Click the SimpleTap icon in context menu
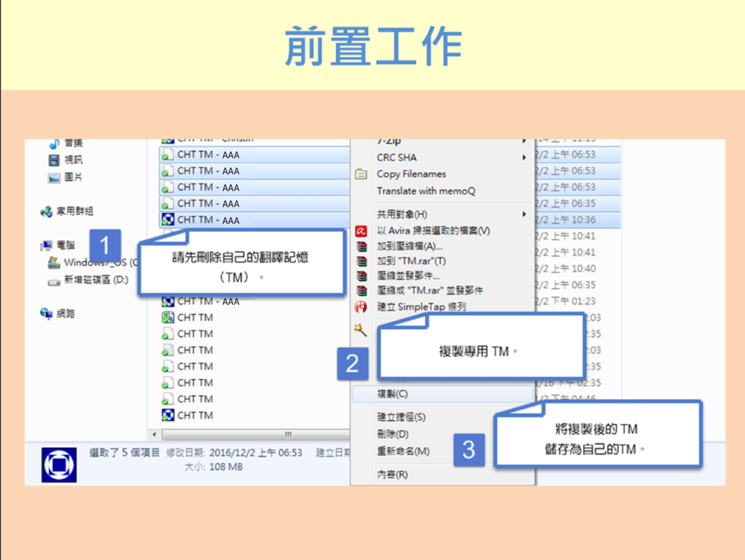Image resolution: width=745 pixels, height=560 pixels. [x=361, y=307]
